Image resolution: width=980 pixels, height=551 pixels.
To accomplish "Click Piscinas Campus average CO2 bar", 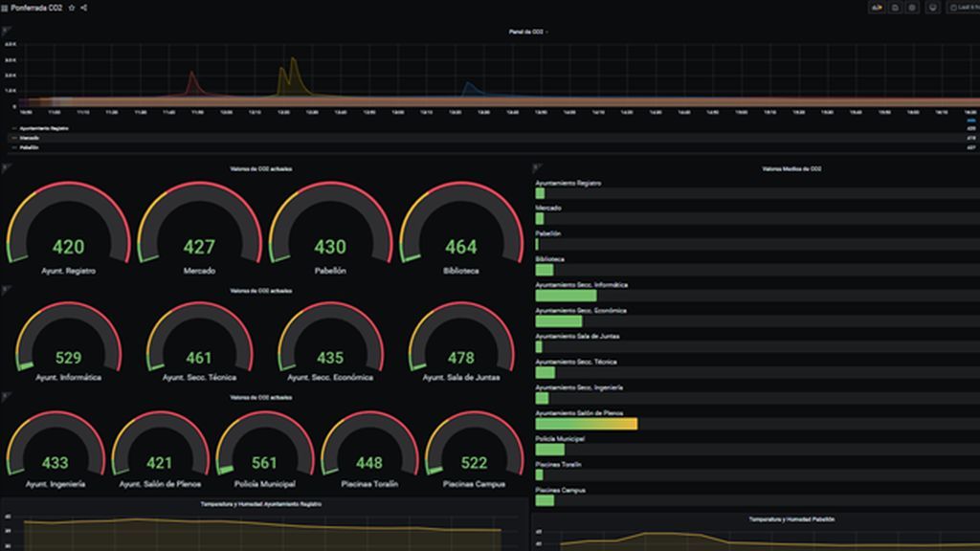I will [x=545, y=500].
